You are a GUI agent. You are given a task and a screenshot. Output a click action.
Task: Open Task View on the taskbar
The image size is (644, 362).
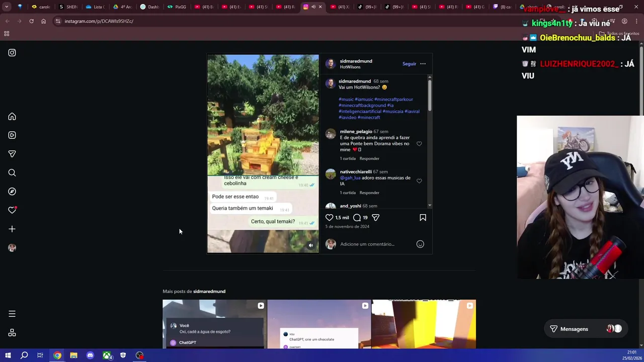40,355
